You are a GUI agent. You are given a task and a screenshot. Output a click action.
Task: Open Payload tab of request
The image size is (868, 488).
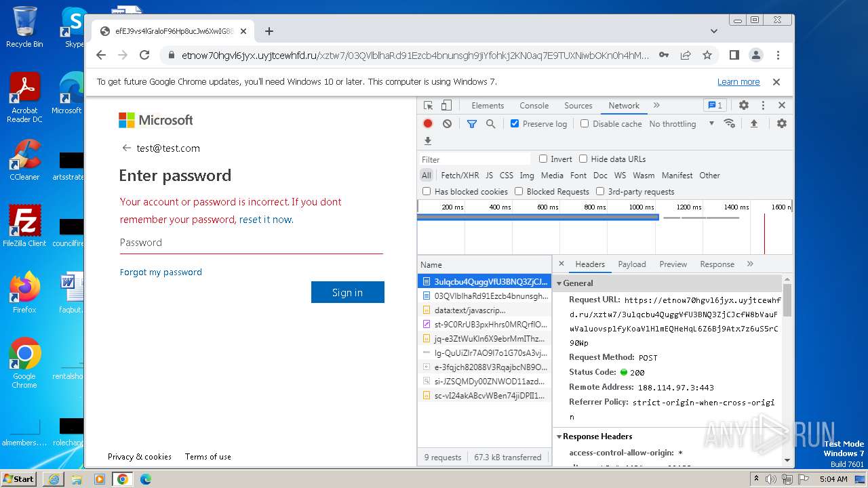(x=632, y=264)
